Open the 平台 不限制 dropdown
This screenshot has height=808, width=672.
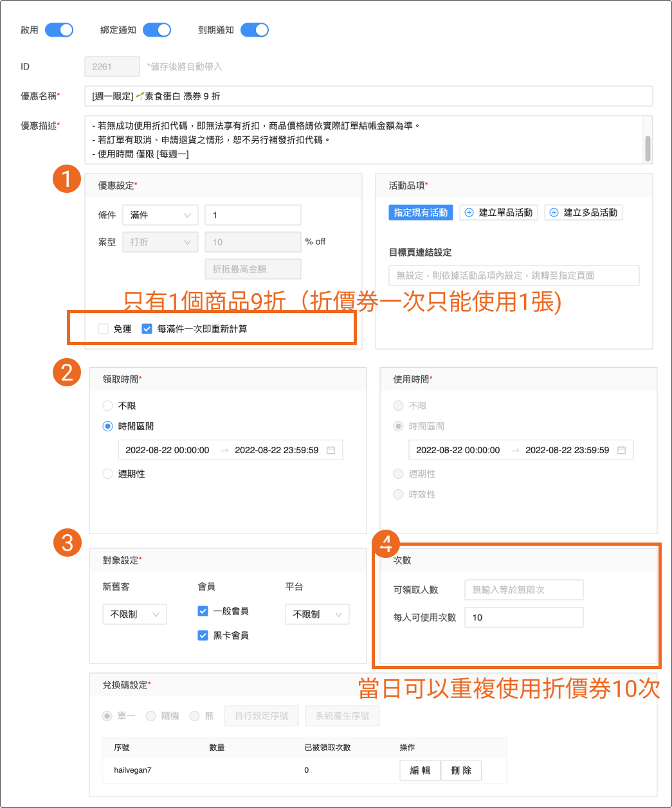[317, 615]
